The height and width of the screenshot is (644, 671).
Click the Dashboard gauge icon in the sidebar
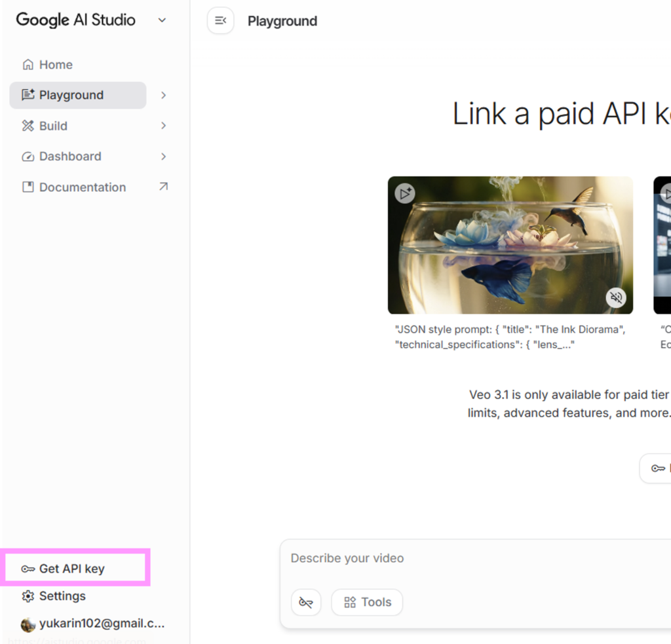click(x=28, y=157)
